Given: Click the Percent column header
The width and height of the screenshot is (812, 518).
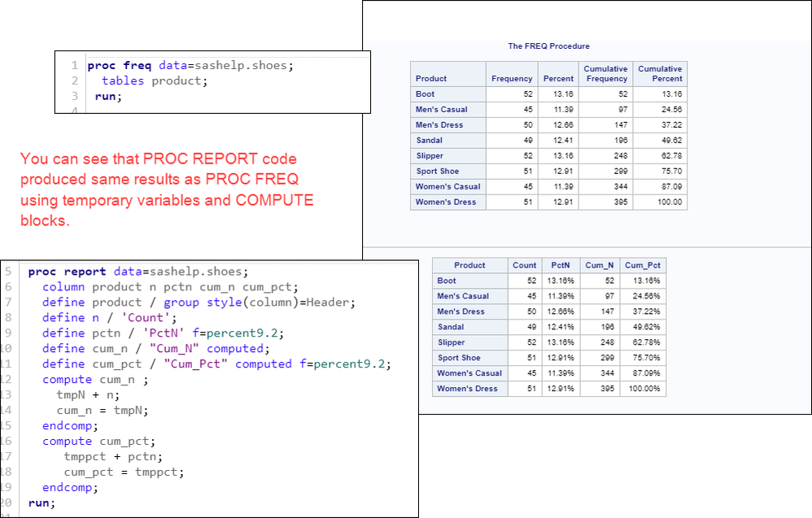Looking at the screenshot, I should [558, 79].
